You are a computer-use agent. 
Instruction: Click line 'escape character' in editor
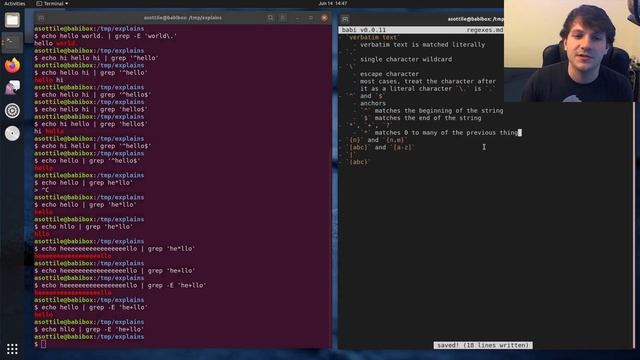coord(389,74)
